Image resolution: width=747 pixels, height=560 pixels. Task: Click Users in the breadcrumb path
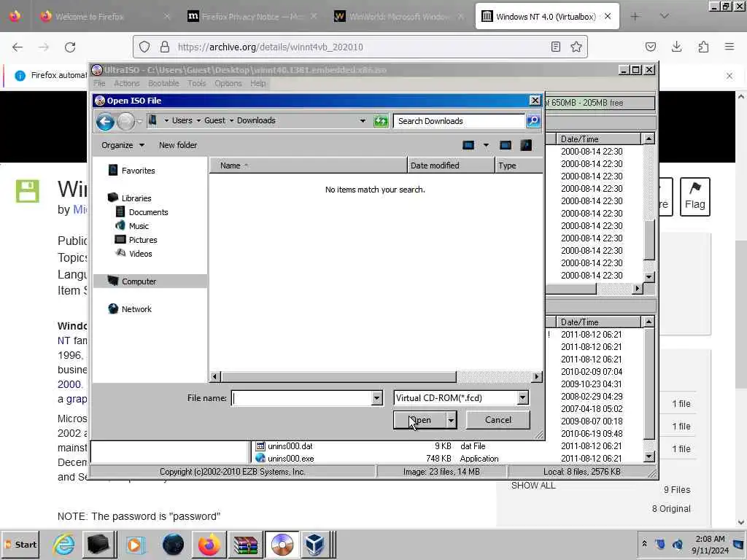[182, 120]
